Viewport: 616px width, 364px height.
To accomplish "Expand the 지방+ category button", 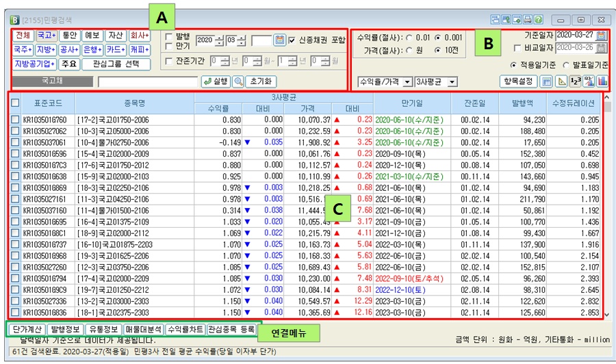I will (x=46, y=50).
